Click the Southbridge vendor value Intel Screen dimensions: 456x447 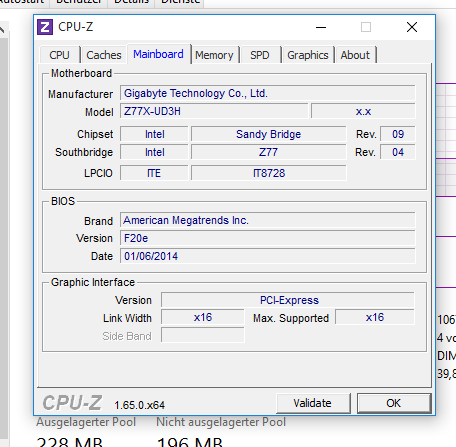(x=154, y=152)
